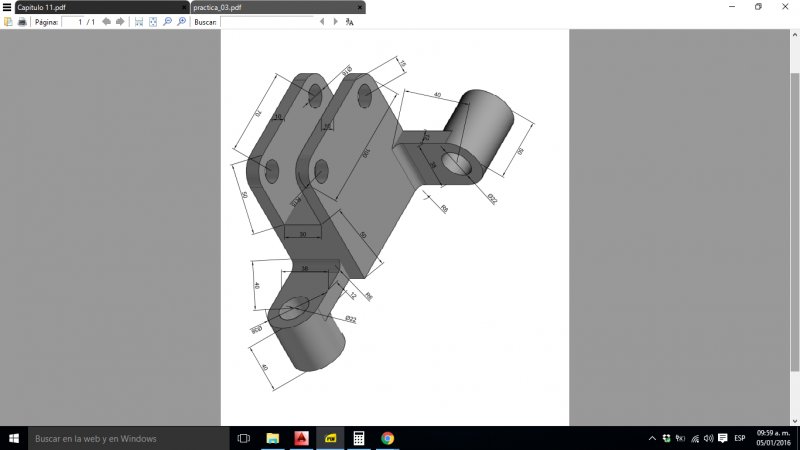Viewport: 800px width, 450px height.
Task: Expand the system tray hidden icons chevron
Action: (652, 438)
